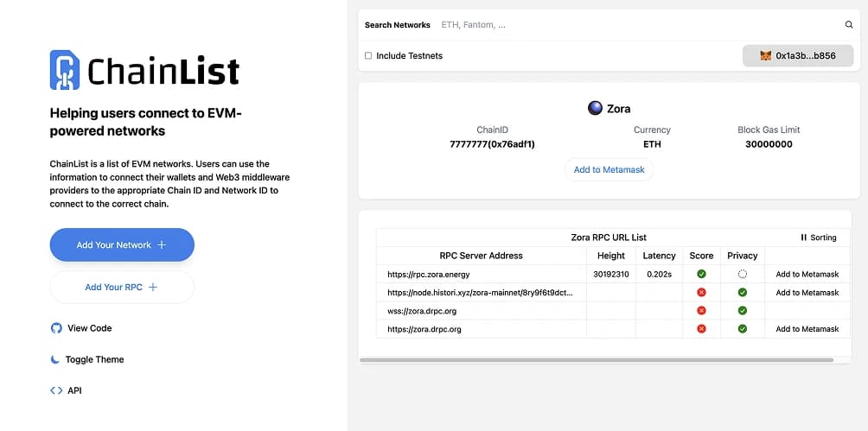Enable the Include Testnets checkbox

pyautogui.click(x=368, y=56)
